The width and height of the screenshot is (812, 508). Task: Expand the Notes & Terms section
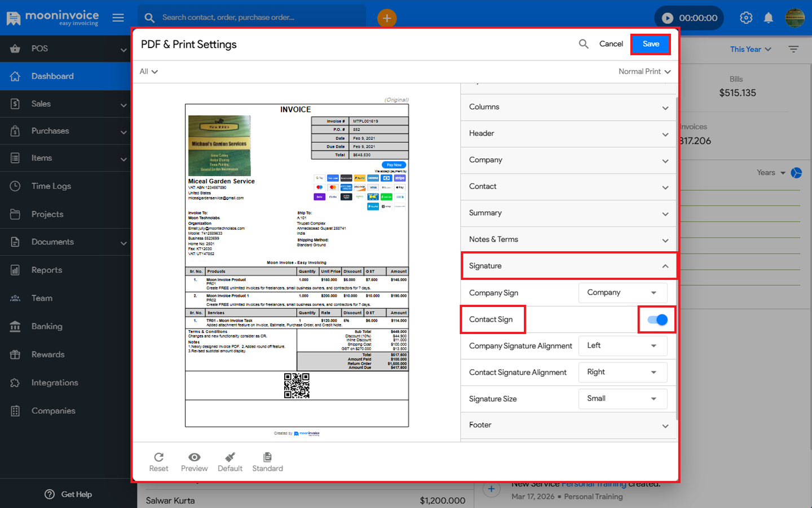click(x=568, y=240)
